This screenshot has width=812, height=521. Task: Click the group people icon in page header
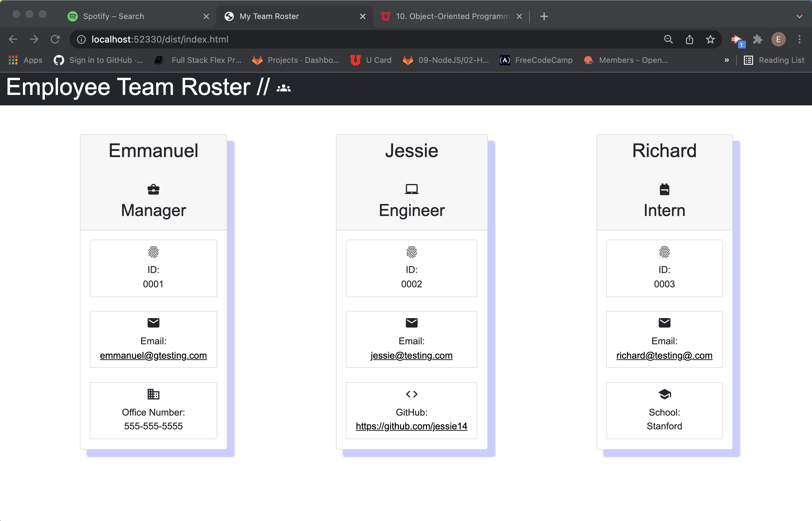click(x=284, y=89)
